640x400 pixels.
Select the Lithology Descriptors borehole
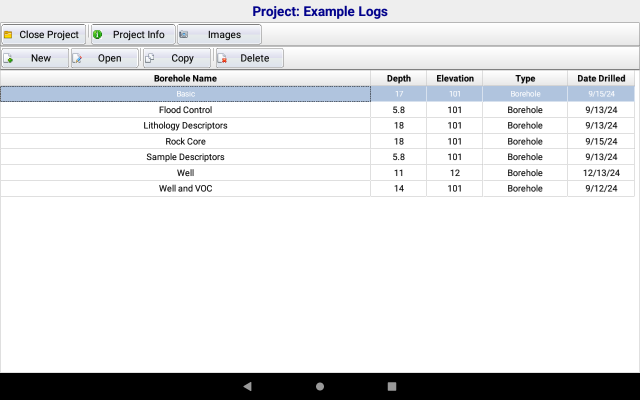point(185,126)
